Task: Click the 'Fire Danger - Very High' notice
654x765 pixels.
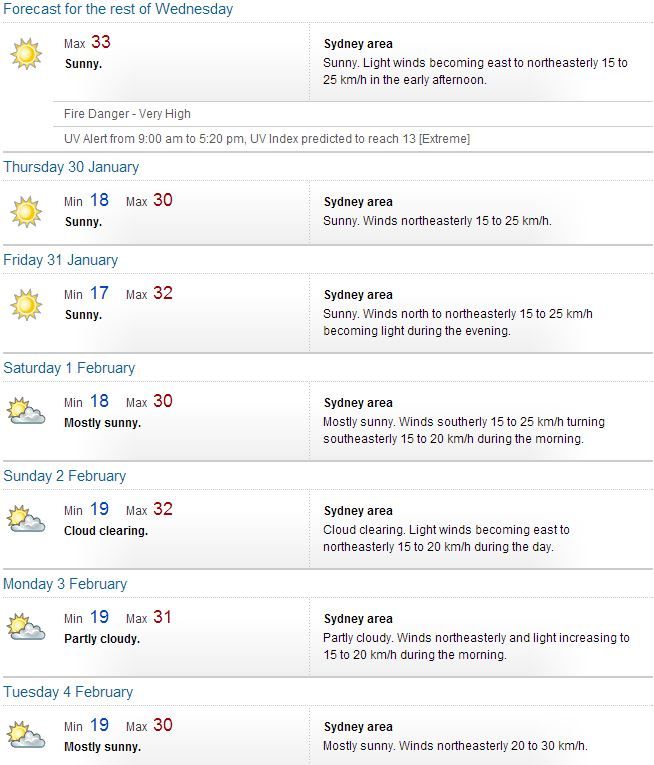Action: (127, 114)
